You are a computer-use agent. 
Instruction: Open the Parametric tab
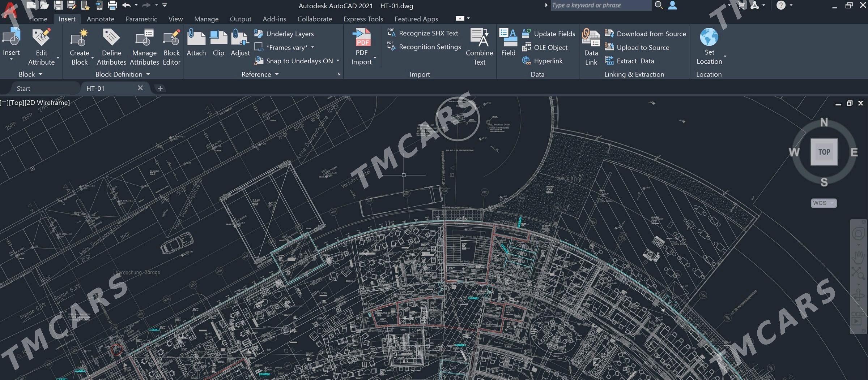point(141,19)
